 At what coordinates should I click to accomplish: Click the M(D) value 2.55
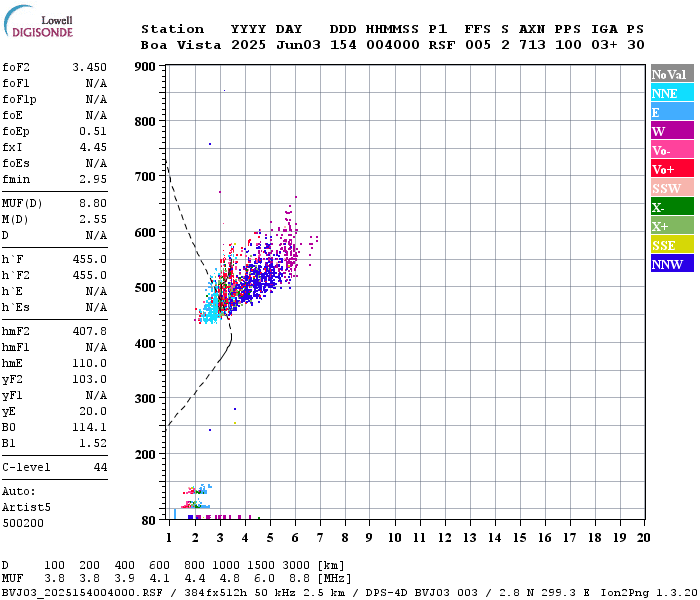[x=93, y=220]
